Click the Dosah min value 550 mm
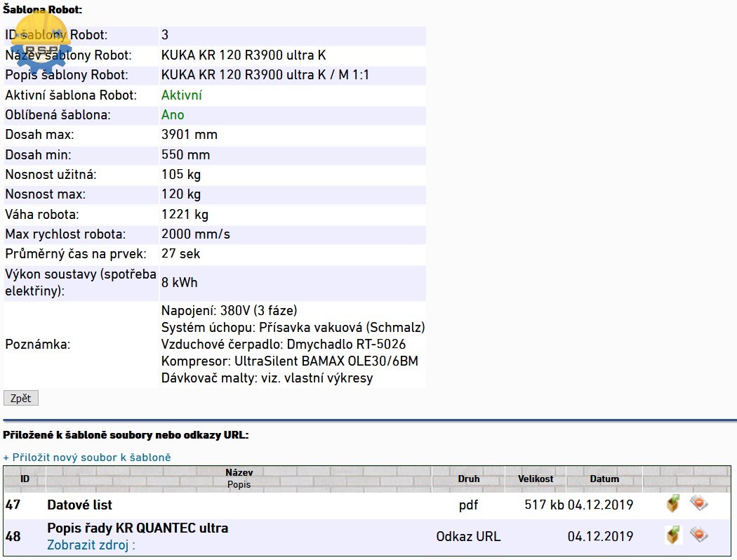The width and height of the screenshot is (737, 560). tap(186, 155)
